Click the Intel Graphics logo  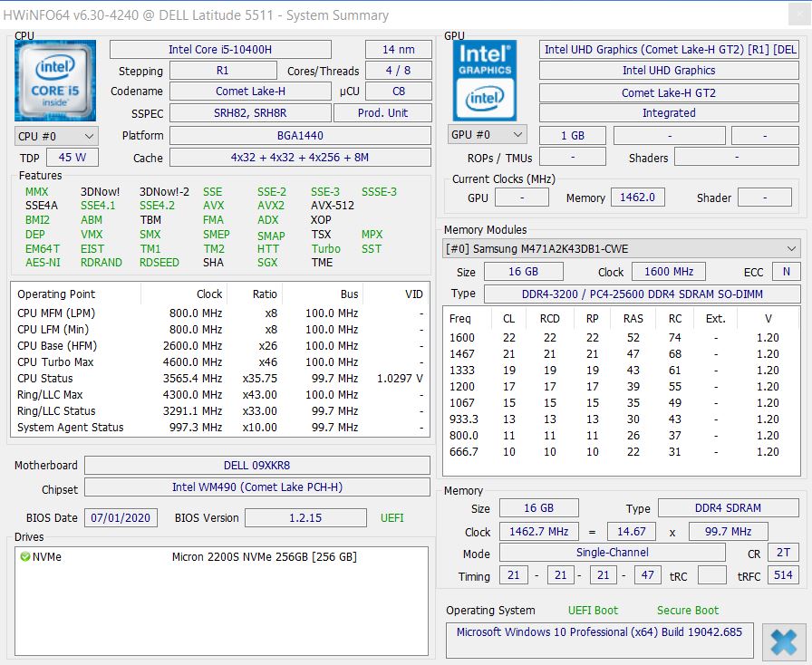click(485, 81)
